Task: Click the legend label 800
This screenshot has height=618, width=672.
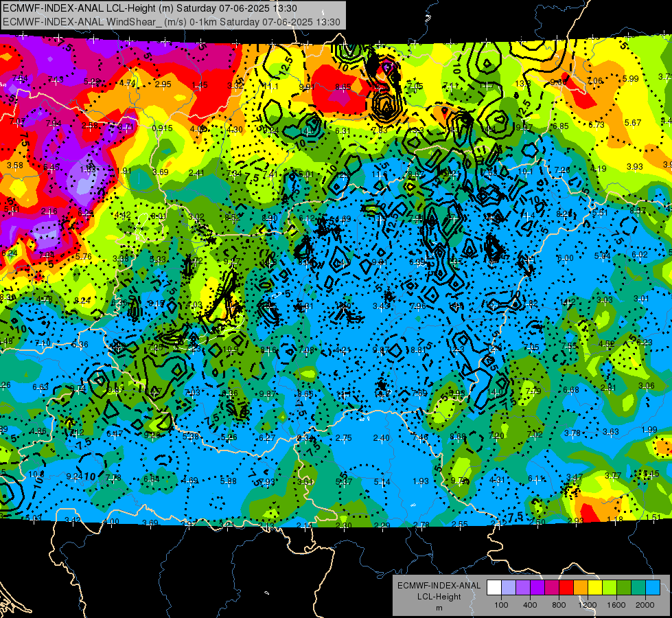Action: click(559, 605)
